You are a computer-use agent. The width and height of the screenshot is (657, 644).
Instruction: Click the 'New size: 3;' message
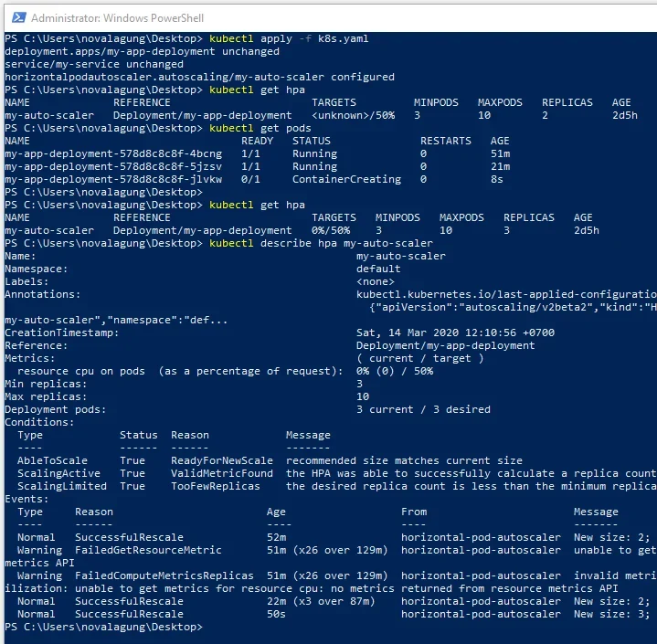[x=611, y=614]
